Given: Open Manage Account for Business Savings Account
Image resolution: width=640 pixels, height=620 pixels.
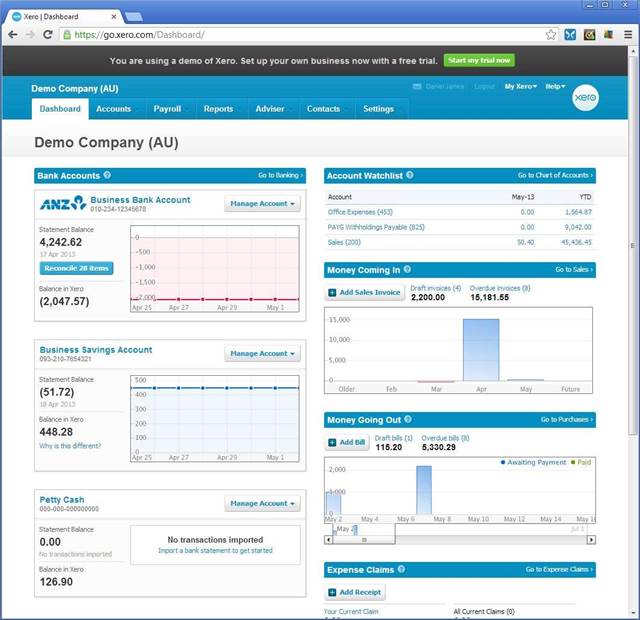Looking at the screenshot, I should coord(262,353).
